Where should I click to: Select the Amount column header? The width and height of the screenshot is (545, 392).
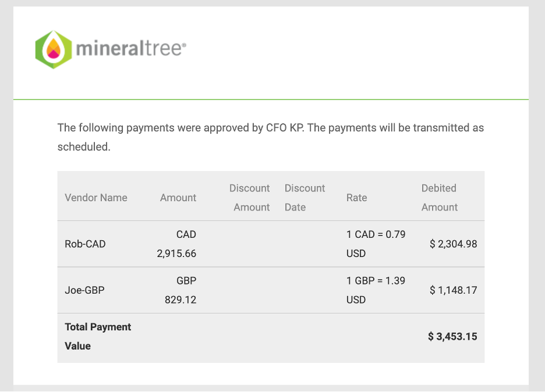click(x=178, y=198)
